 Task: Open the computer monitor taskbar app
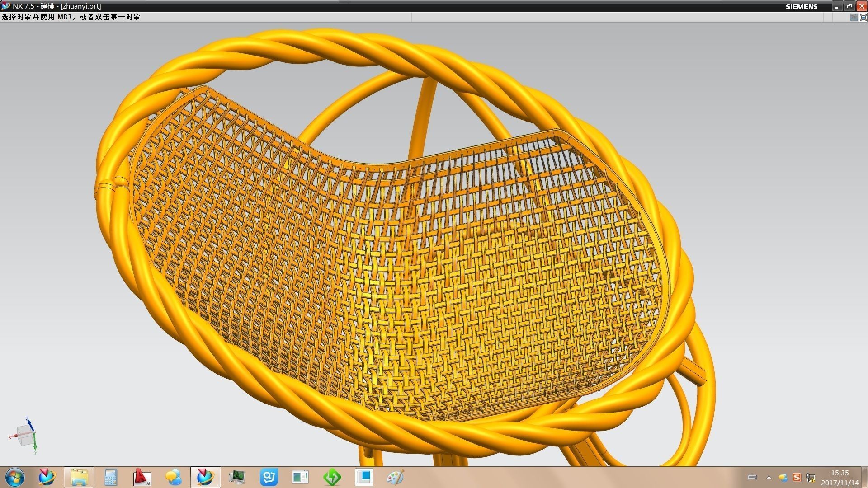(237, 477)
